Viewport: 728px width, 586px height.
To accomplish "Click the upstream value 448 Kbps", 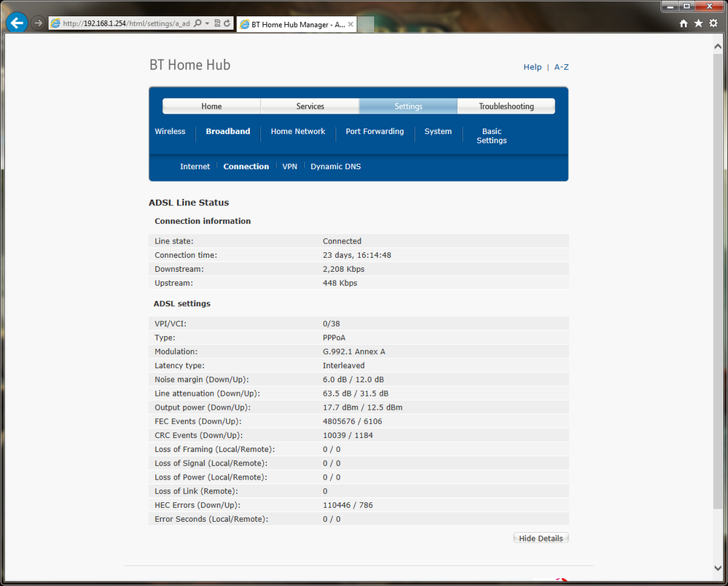I will [x=340, y=283].
